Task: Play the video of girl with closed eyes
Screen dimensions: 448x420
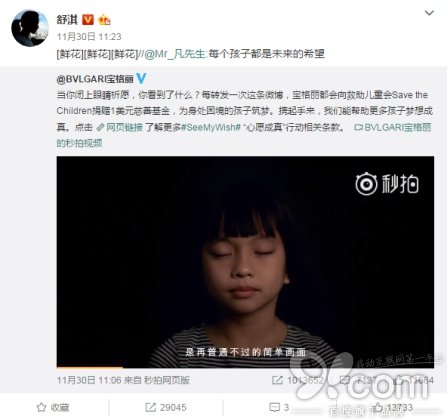Action: tap(245, 262)
